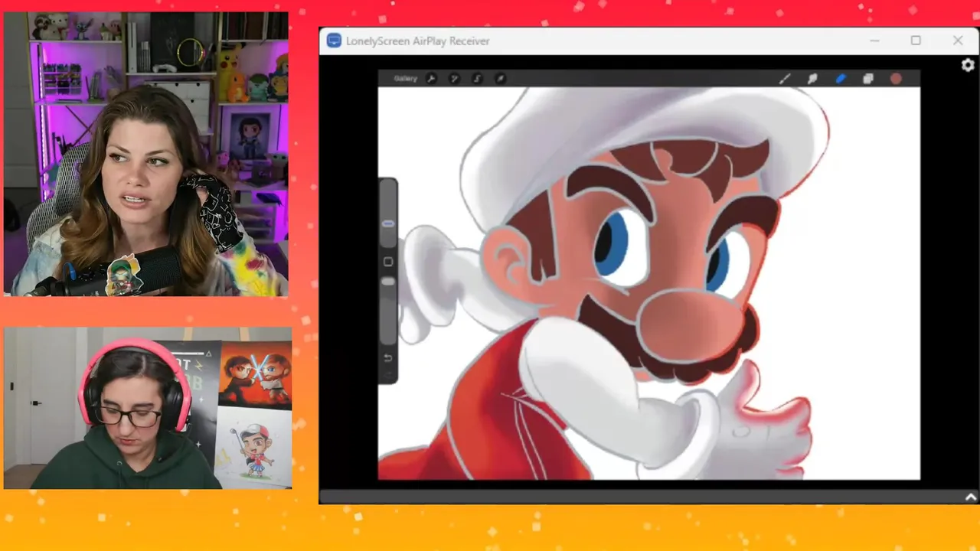
Task: Close the LonelyScreen AirPlay Receiver window
Action: tap(958, 41)
